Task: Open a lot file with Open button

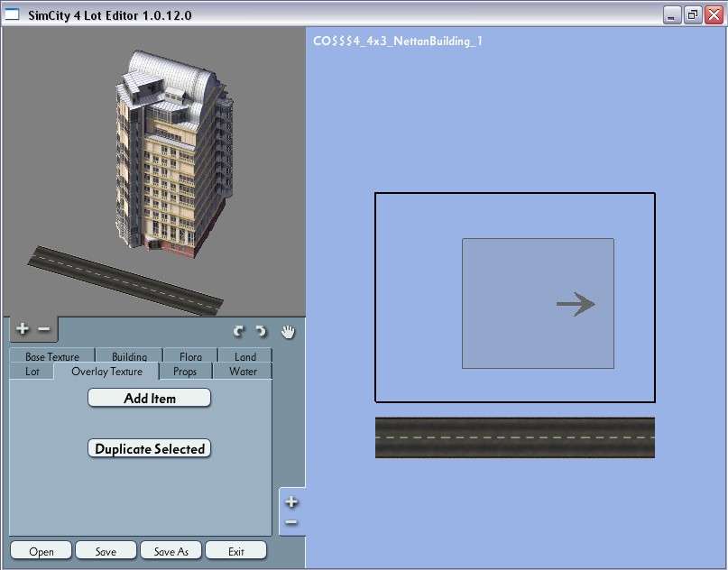Action: 41,551
